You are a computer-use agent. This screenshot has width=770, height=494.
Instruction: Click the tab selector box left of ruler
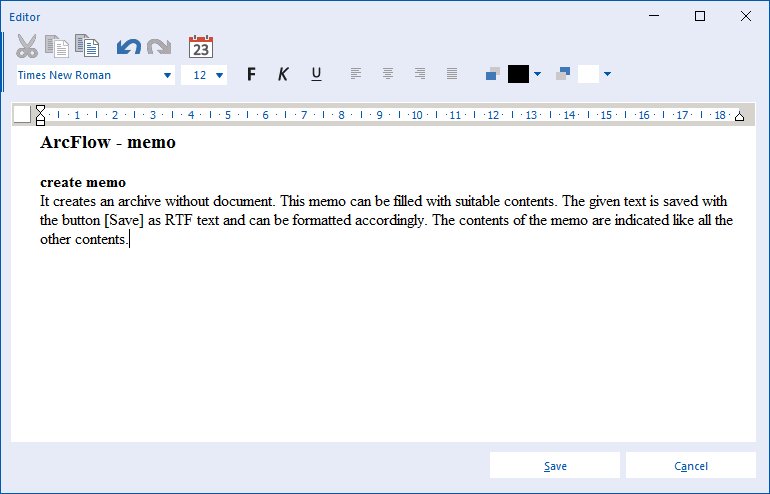click(22, 114)
